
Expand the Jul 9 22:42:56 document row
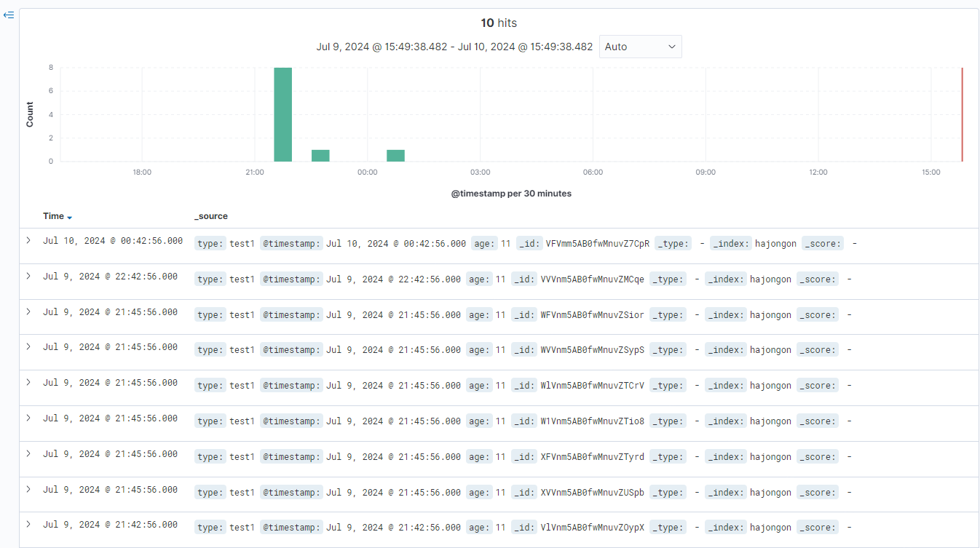pyautogui.click(x=28, y=276)
